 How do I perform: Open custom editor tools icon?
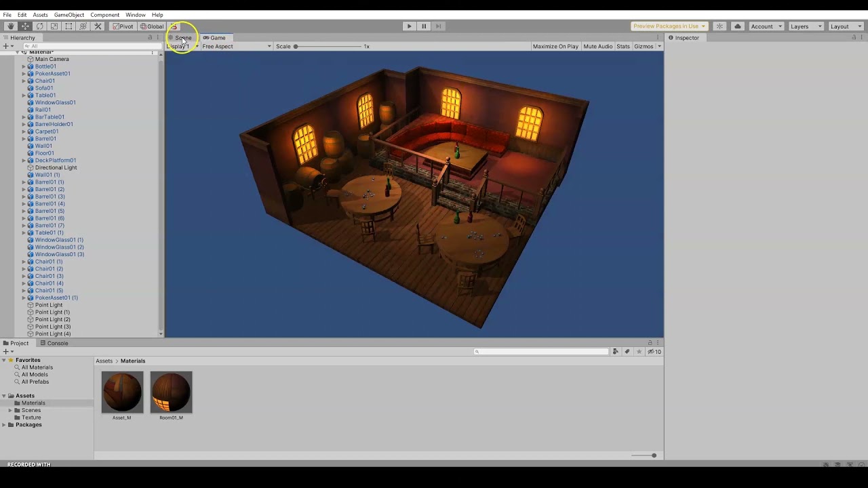point(98,26)
